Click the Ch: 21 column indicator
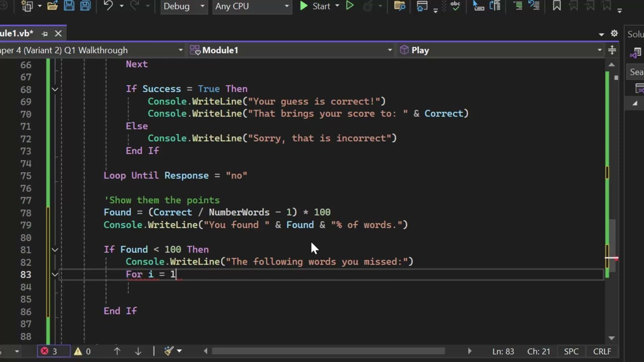The width and height of the screenshot is (644, 362). coord(538,351)
